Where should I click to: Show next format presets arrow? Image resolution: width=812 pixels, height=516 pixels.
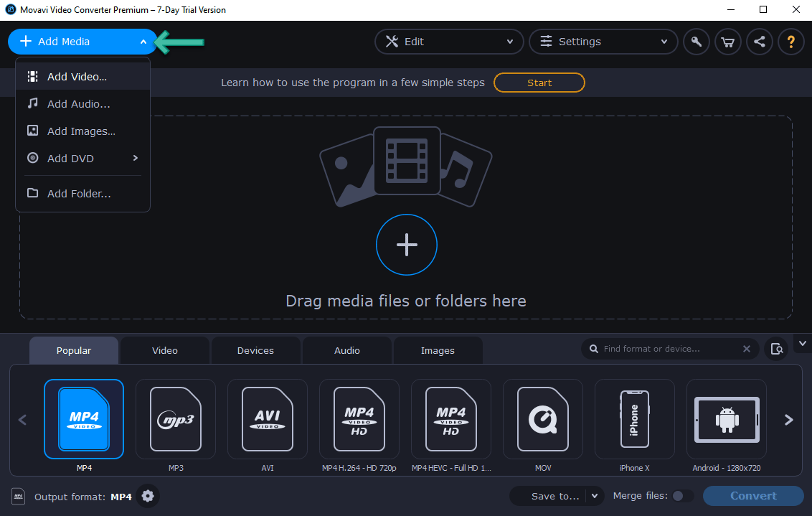coord(789,420)
